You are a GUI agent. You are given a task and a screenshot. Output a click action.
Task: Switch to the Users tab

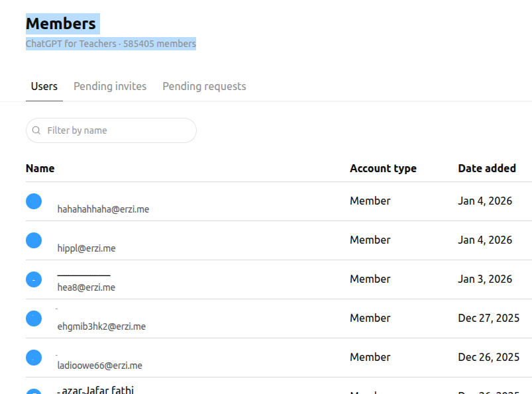[x=44, y=86]
